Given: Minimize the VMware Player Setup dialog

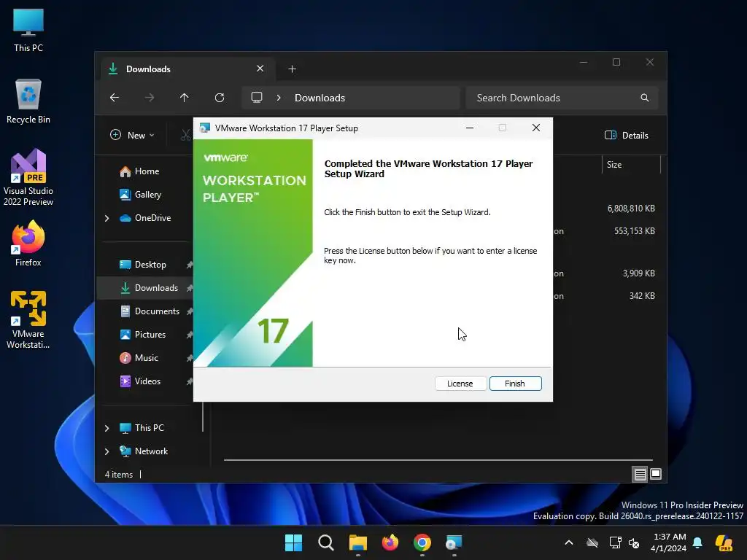Looking at the screenshot, I should point(470,128).
